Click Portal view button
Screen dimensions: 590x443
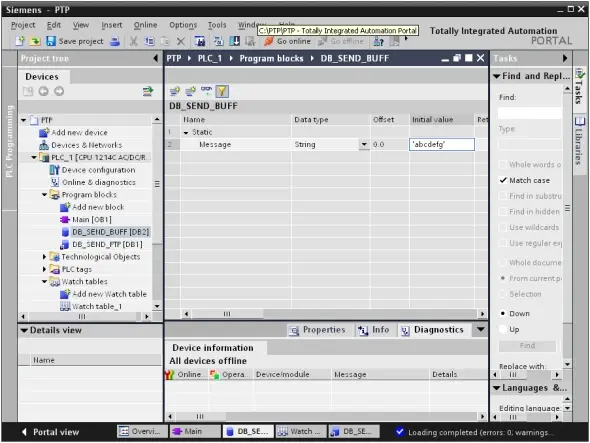pos(50,432)
